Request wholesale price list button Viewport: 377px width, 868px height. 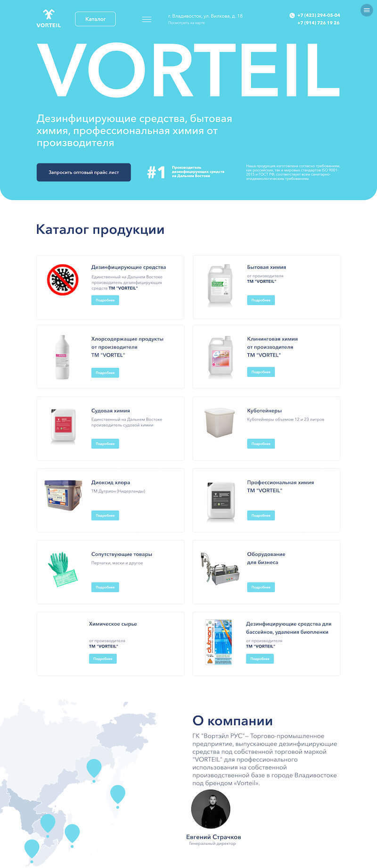83,172
